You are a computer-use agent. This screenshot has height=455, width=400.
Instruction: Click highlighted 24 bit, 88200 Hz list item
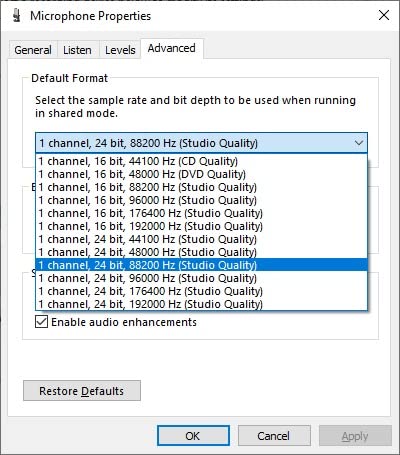coord(201,265)
